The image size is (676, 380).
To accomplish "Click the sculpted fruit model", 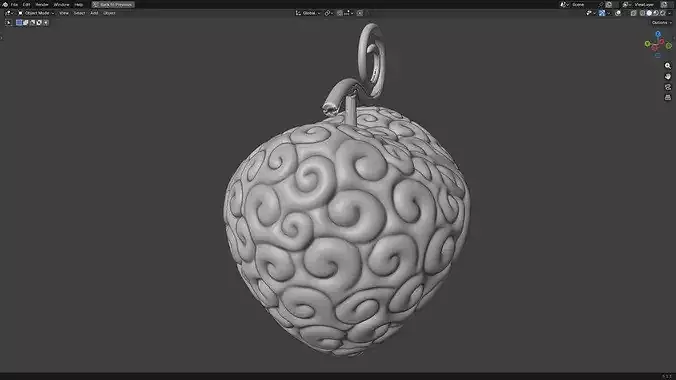I will coord(347,231).
